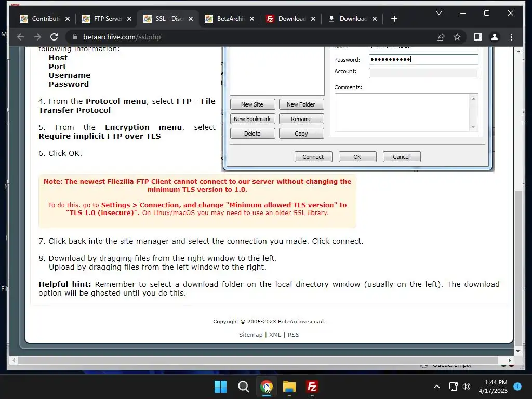Viewport: 532px width, 399px height.
Task: Click Copy in the site manager image
Action: pos(301,134)
